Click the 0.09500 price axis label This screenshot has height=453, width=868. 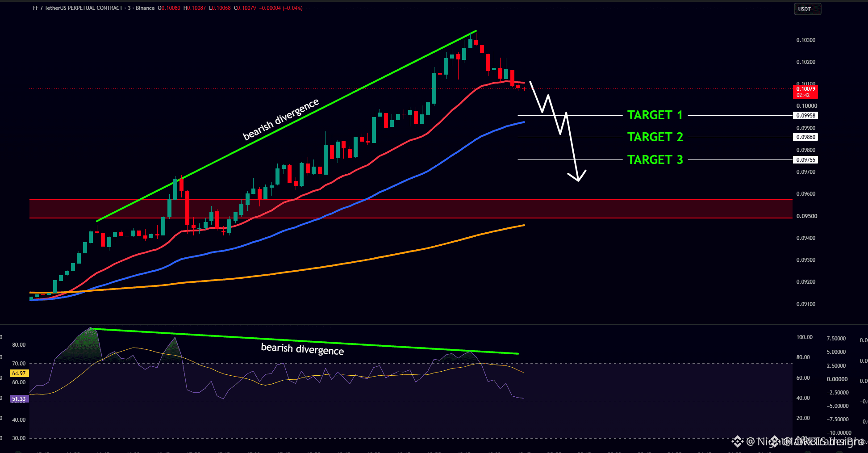point(806,216)
